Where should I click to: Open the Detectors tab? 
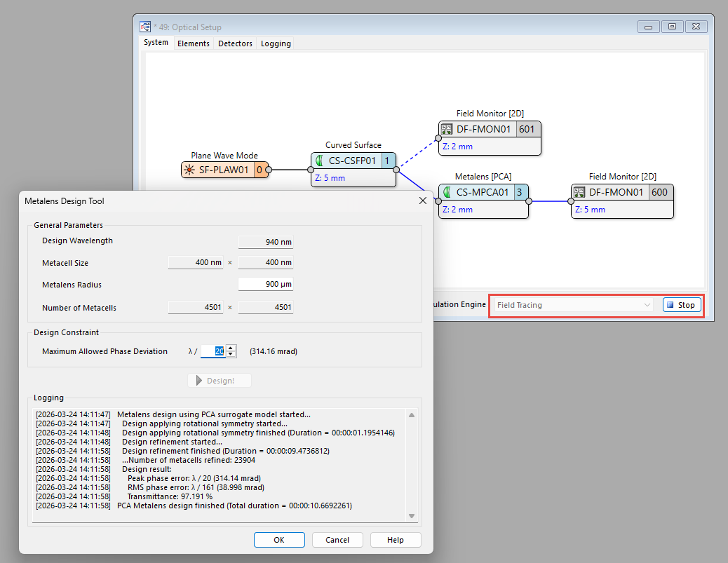[235, 43]
